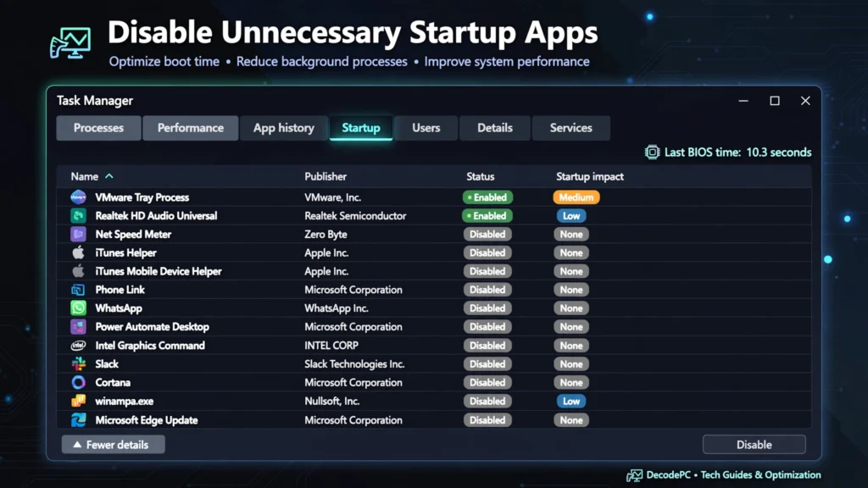Click the DecodePC logo icon in footer
This screenshot has width=868, height=488.
click(634, 475)
